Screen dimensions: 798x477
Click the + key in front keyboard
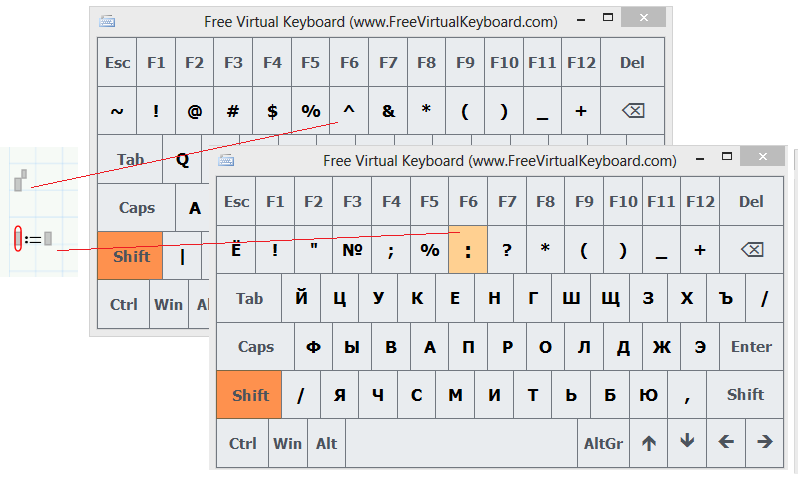tap(700, 250)
